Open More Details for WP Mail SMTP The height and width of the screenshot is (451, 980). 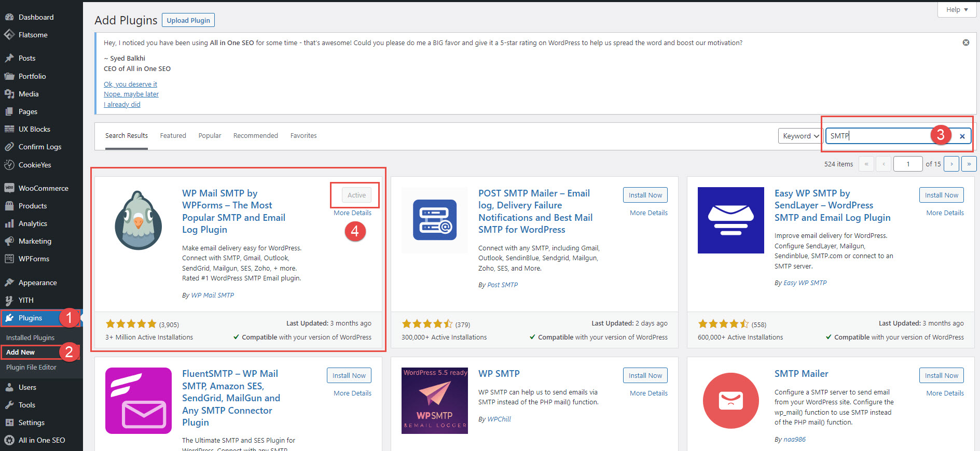coord(352,213)
